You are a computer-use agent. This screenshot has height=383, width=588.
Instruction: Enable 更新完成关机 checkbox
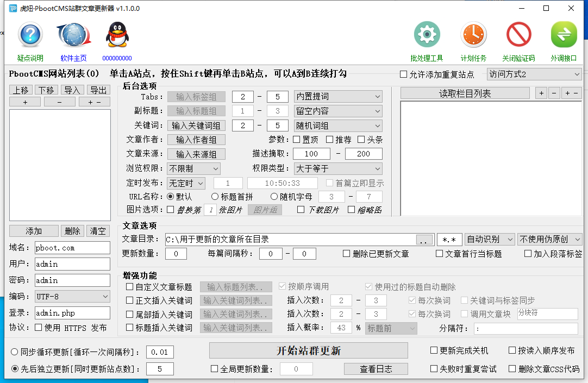click(434, 350)
